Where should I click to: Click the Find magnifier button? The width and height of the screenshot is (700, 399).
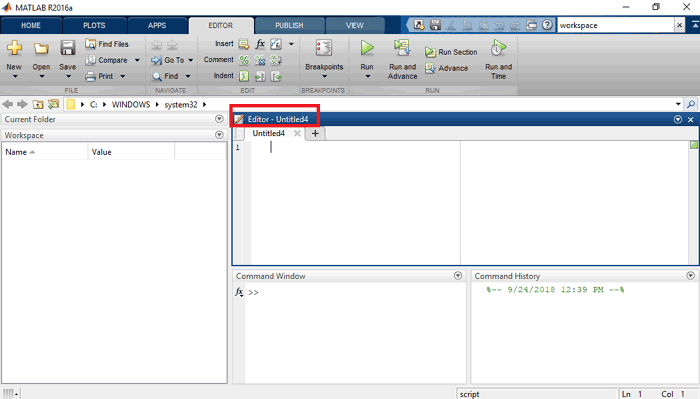tap(165, 76)
